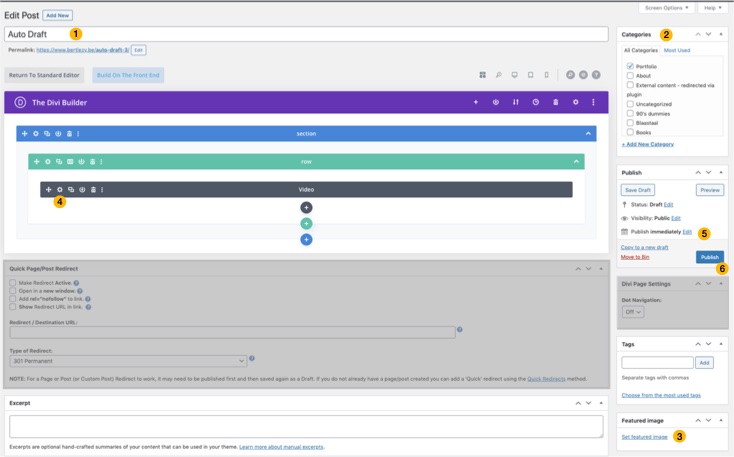
Task: Check the Uncategorized category checkbox
Action: pos(630,103)
